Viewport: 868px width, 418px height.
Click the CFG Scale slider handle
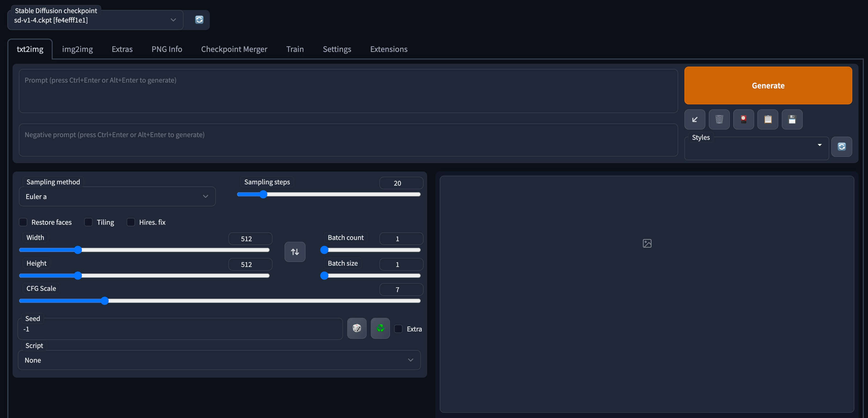tap(105, 301)
